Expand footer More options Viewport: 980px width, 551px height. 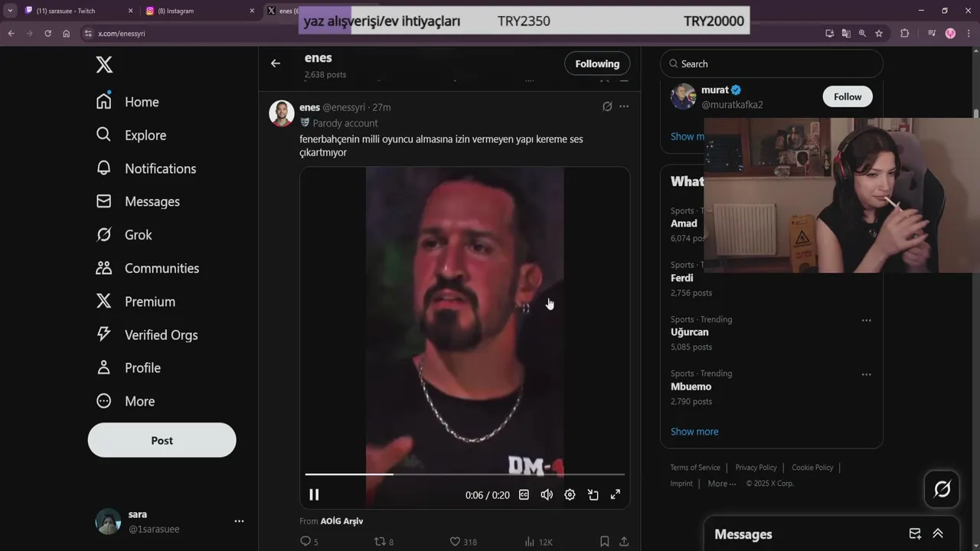pyautogui.click(x=722, y=484)
